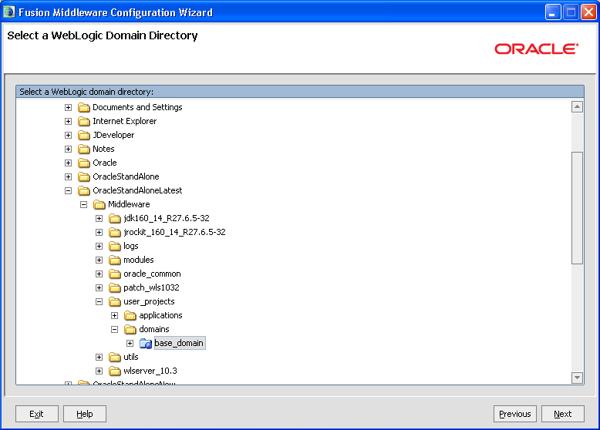
Task: Click the wlserver_10.3 folder icon
Action: pos(114,371)
